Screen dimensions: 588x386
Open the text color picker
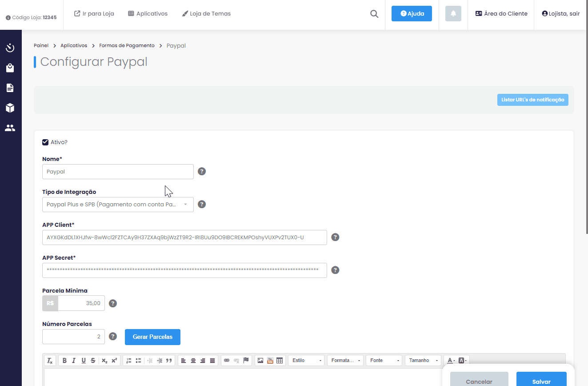coord(451,360)
